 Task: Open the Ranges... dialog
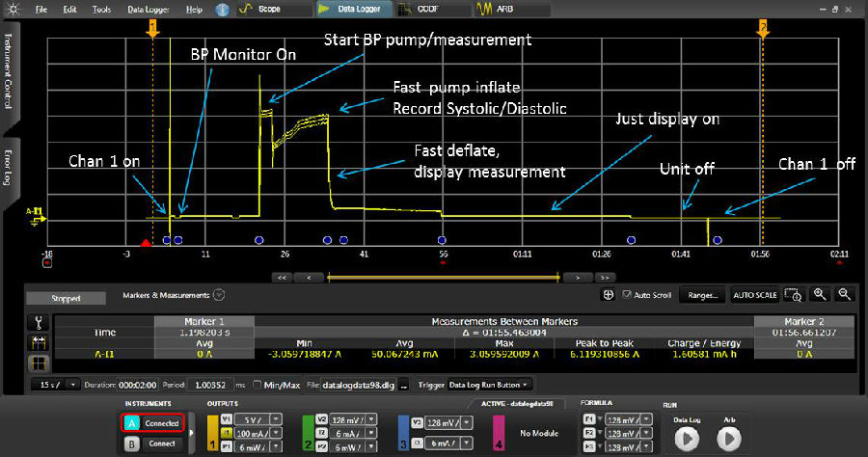coord(702,295)
